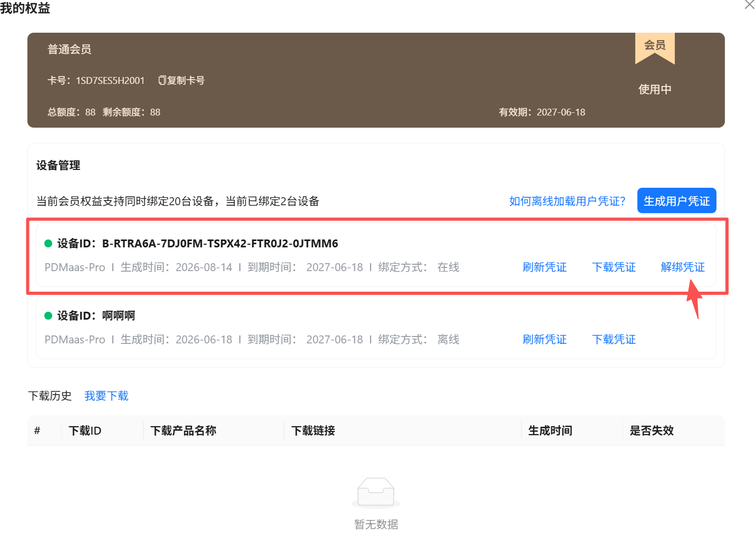Screen dimensions: 756x538
Task: Click green status dot of device 啊啊啊
Action: point(48,315)
